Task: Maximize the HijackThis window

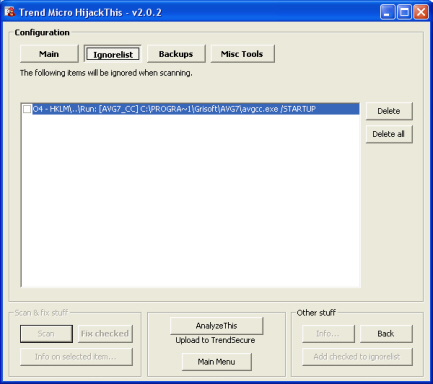Action: [x=404, y=13]
